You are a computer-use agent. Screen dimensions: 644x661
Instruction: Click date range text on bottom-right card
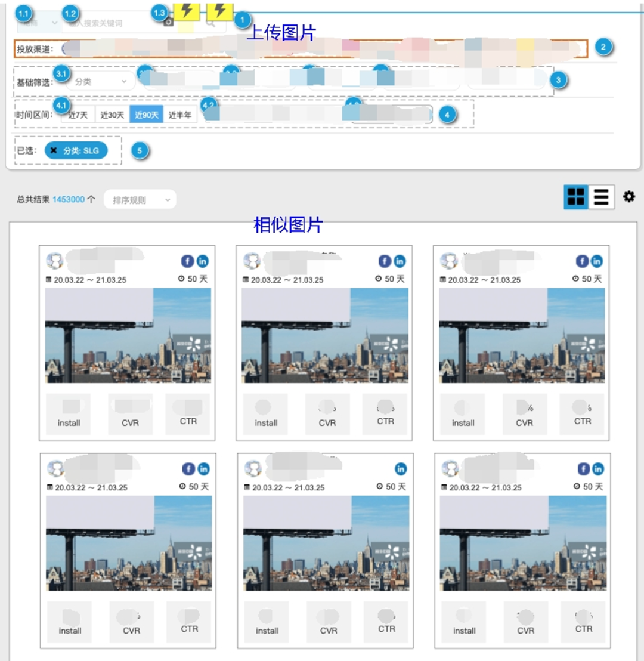coord(485,487)
